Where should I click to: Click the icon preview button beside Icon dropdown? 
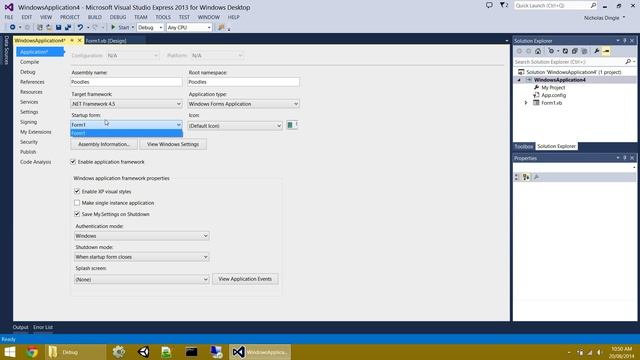[x=292, y=125]
